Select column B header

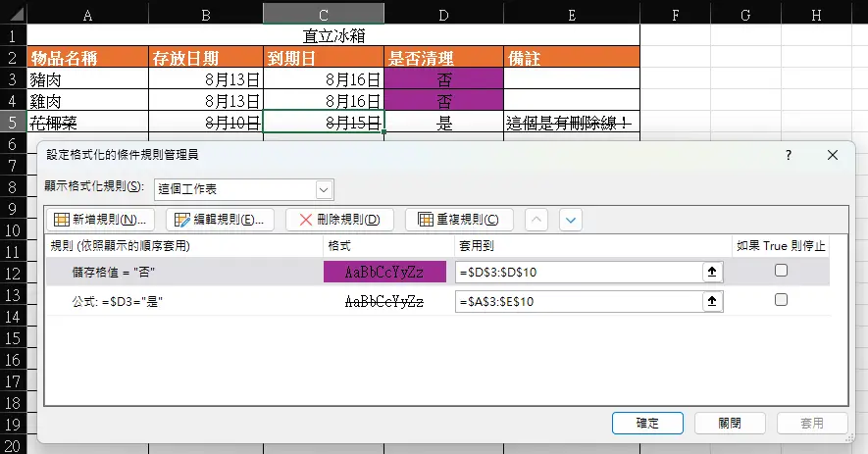pos(206,15)
